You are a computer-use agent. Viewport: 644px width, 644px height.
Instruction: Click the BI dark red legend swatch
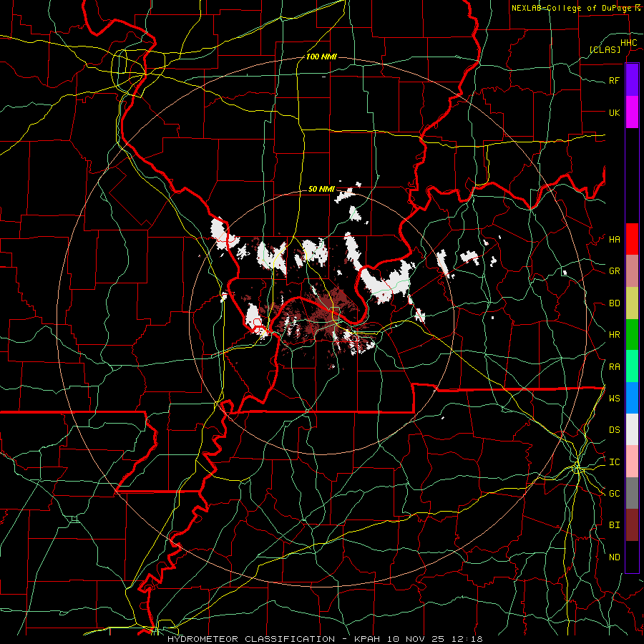632,525
